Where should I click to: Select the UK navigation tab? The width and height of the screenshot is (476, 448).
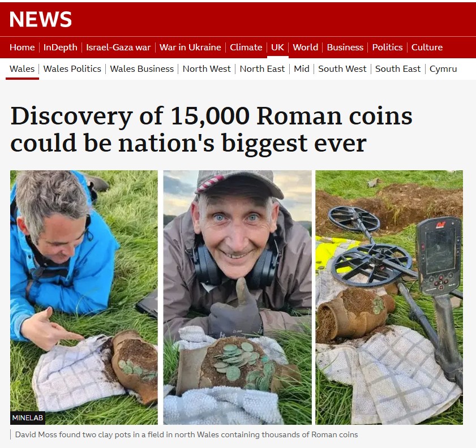(277, 48)
